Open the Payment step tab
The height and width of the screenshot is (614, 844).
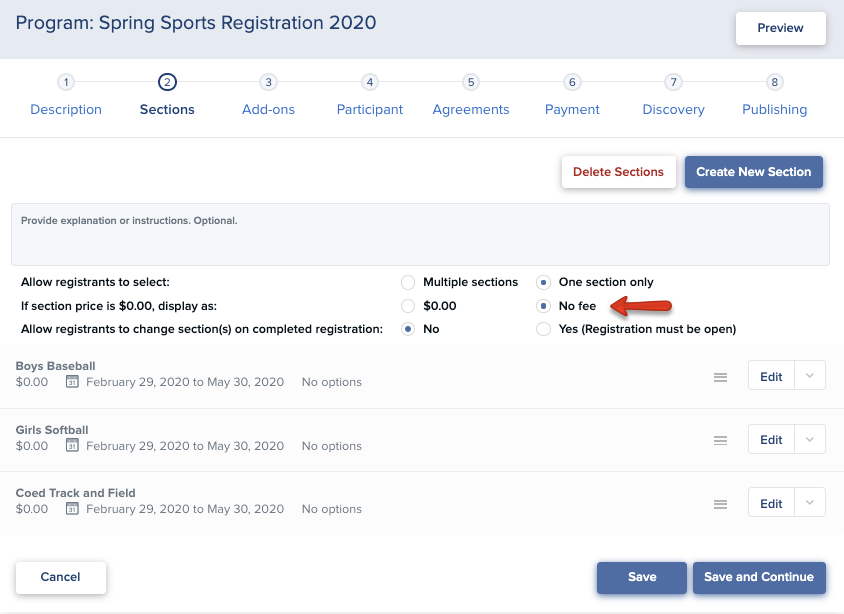pyautogui.click(x=572, y=110)
